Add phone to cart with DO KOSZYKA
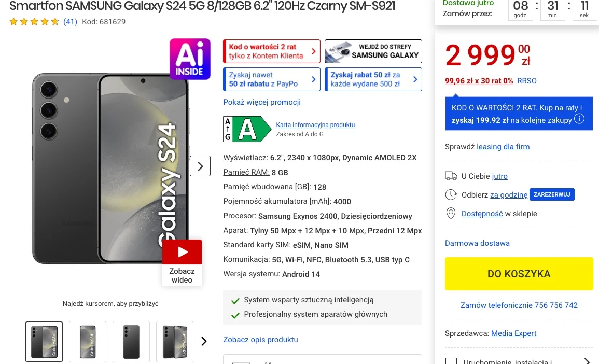This screenshot has height=364, width=599. tap(519, 274)
